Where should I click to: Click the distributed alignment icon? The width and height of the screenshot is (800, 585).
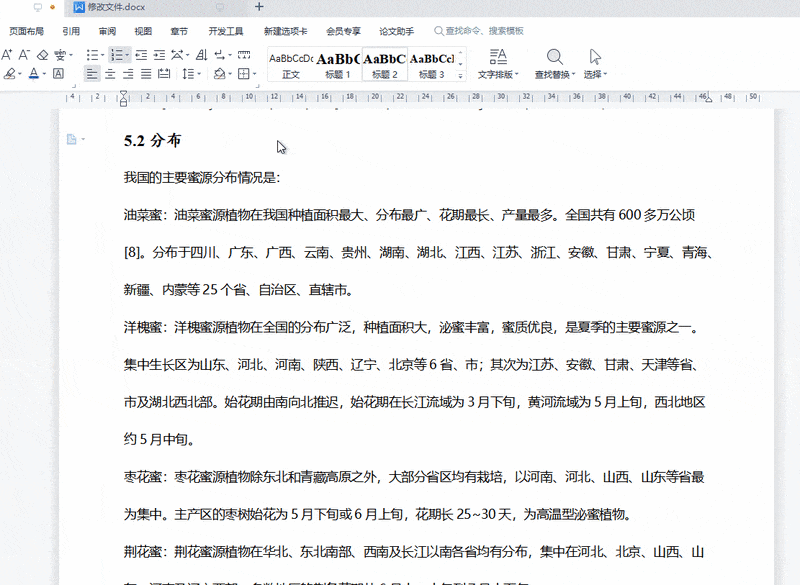[x=164, y=74]
